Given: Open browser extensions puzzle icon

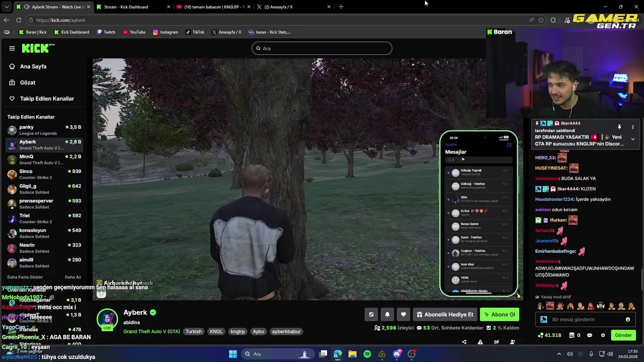Looking at the screenshot, I should (553, 20).
